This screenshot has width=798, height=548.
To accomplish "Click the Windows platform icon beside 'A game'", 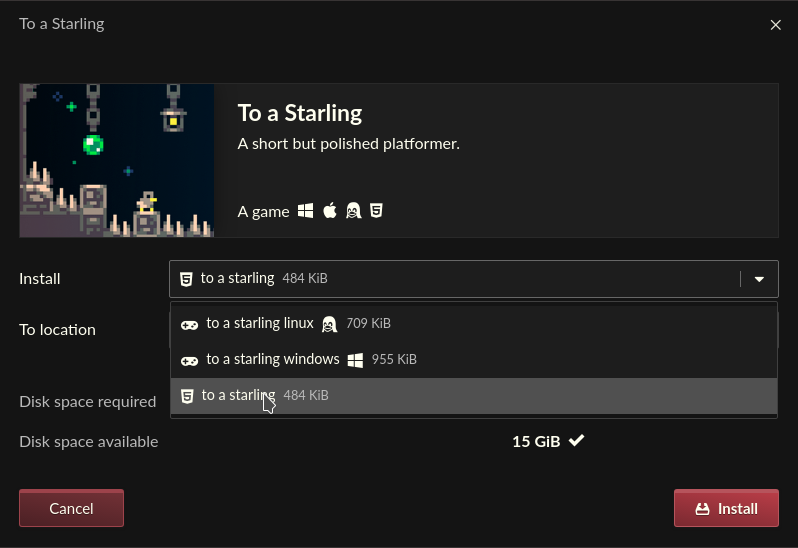I will tap(305, 211).
